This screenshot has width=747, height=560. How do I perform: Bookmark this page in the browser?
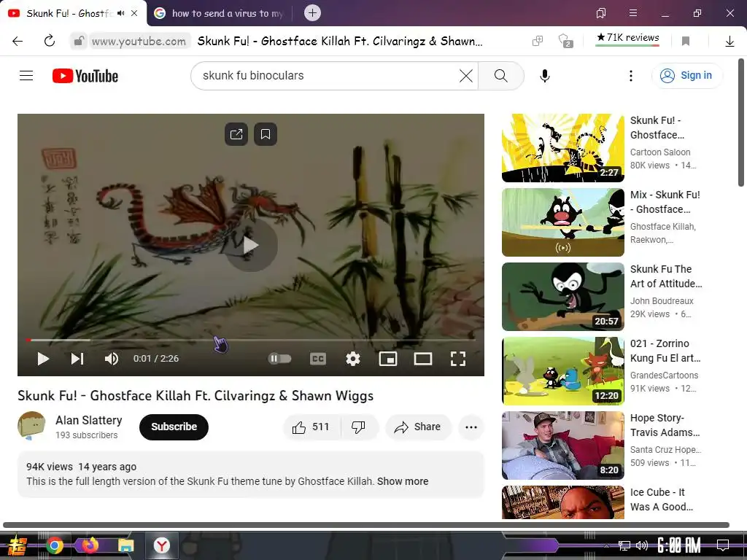click(686, 41)
